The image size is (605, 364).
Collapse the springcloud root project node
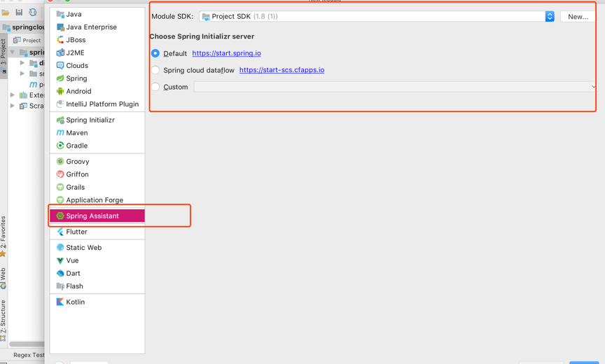[x=13, y=52]
